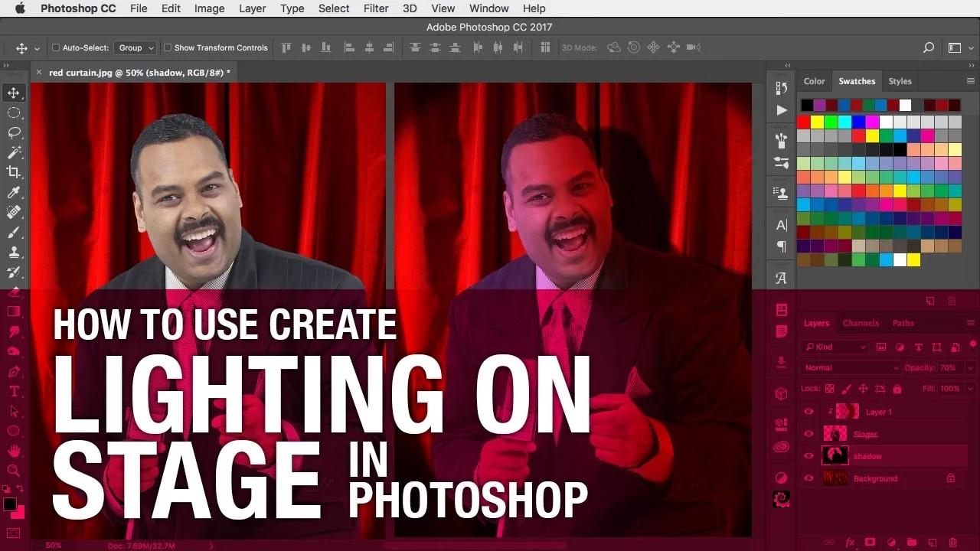The height and width of the screenshot is (551, 980).
Task: Click the create new group folder icon
Action: click(913, 542)
